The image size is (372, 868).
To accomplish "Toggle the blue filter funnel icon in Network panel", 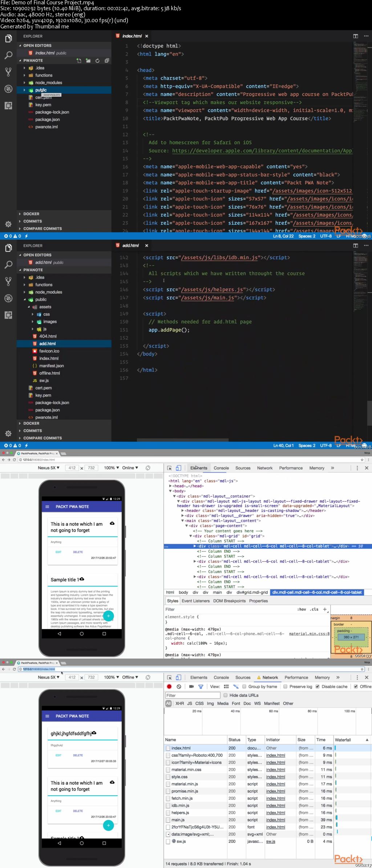I will click(201, 687).
